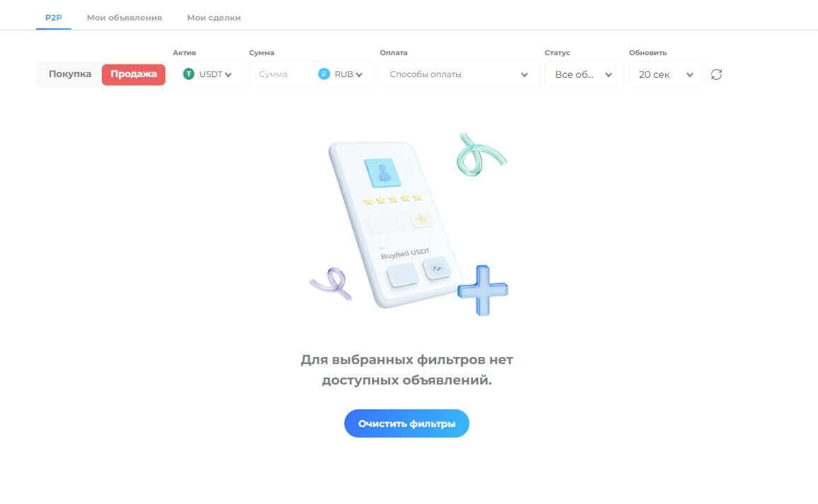
Task: Expand the Способы оплаты dropdown
Action: coord(459,74)
